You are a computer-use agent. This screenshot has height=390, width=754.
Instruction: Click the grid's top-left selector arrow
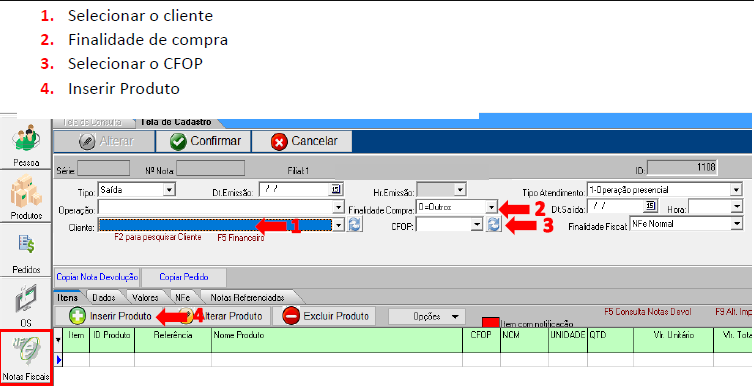59,340
